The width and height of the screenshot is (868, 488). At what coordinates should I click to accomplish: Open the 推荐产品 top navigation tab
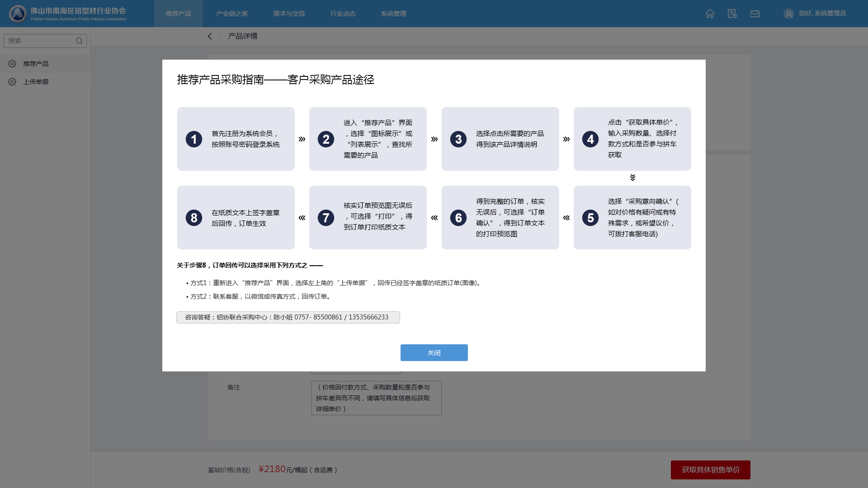click(x=178, y=14)
